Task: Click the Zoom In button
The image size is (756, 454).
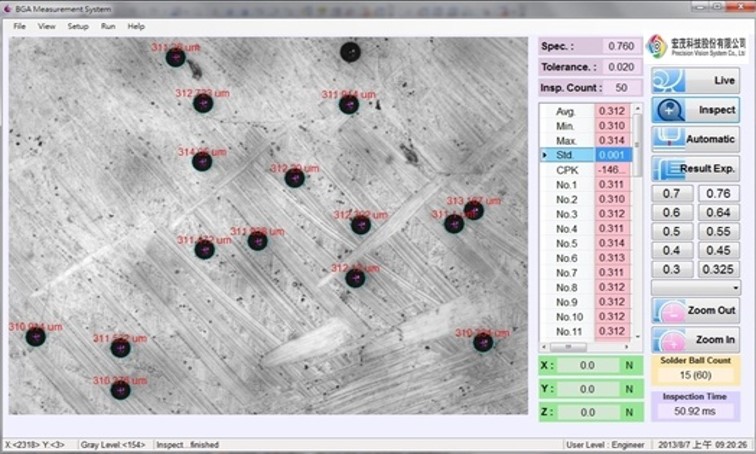Action: pyautogui.click(x=696, y=341)
